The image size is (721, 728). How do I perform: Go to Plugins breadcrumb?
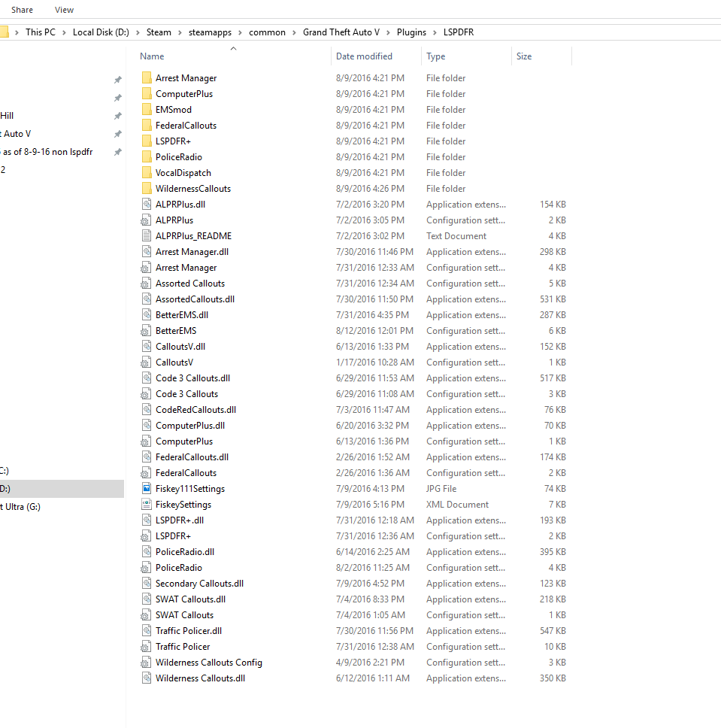[411, 32]
